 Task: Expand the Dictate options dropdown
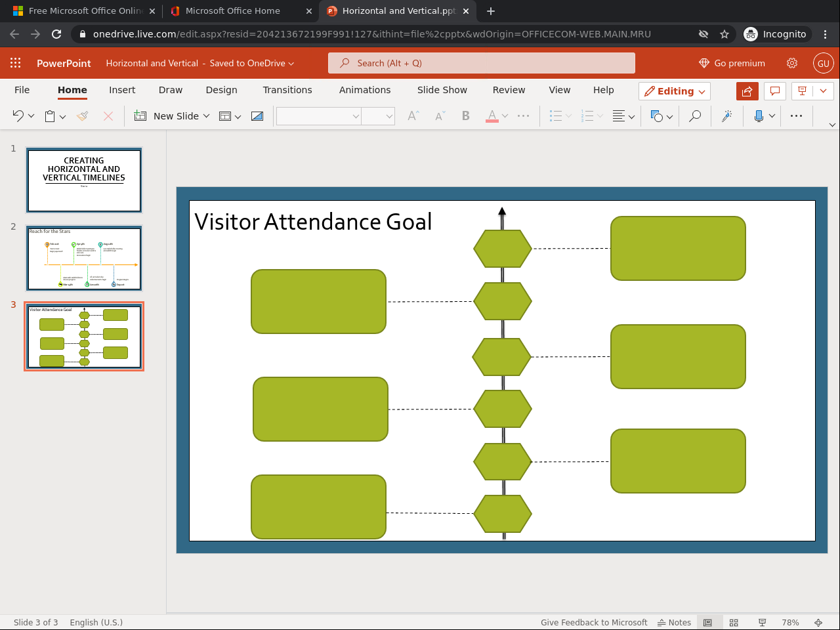[x=772, y=116]
